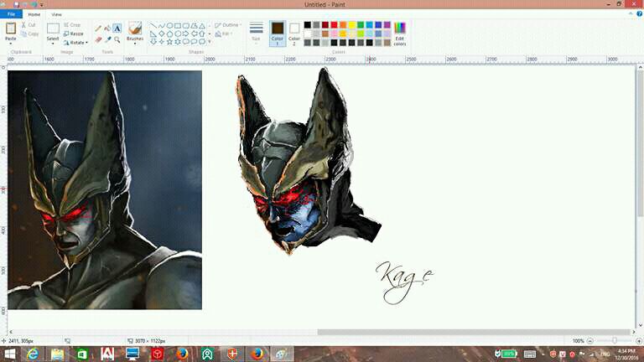Click the Kage signature on canvas
This screenshot has height=362, width=644.
tap(404, 282)
